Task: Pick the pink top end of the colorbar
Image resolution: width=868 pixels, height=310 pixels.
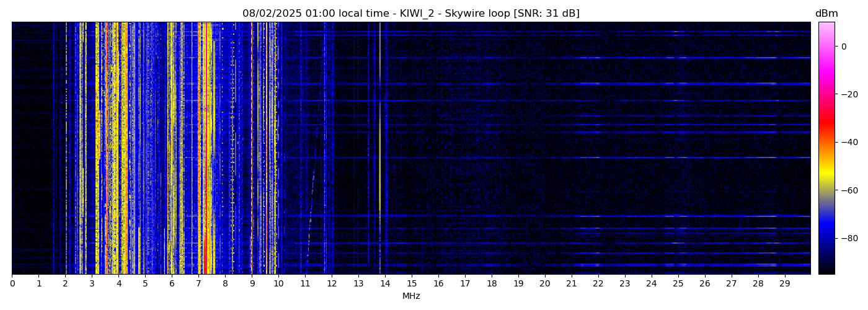Action: 826,26
